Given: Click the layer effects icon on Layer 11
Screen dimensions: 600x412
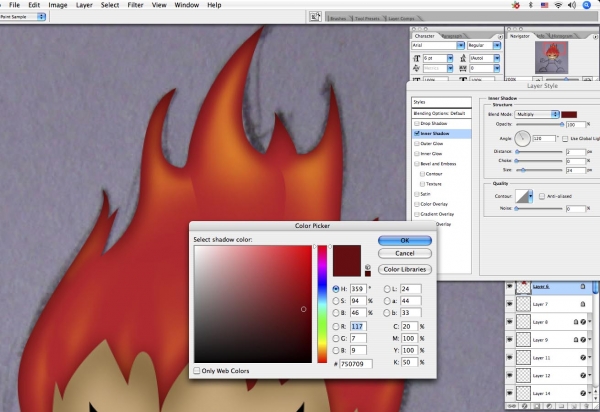Looking at the screenshot, I should click(x=583, y=358).
